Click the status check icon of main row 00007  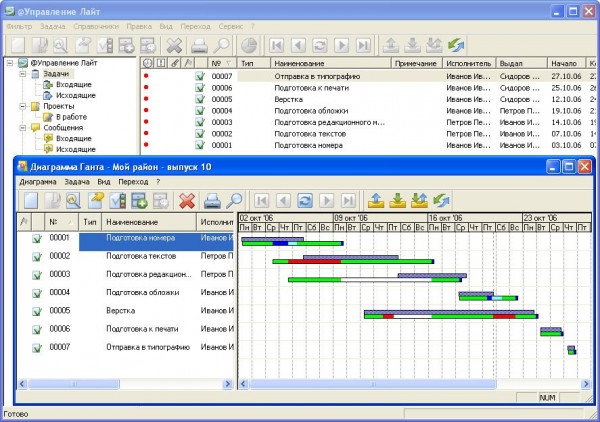click(200, 76)
